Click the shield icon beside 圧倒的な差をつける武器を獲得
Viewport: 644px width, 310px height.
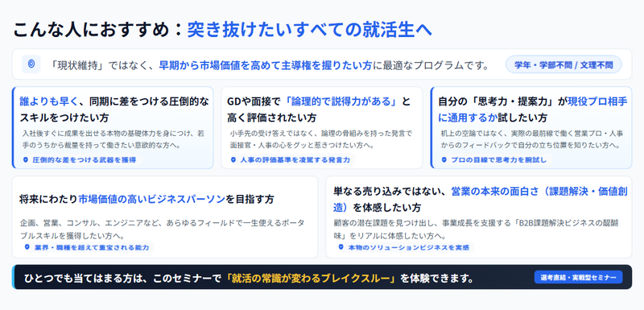coord(26,159)
